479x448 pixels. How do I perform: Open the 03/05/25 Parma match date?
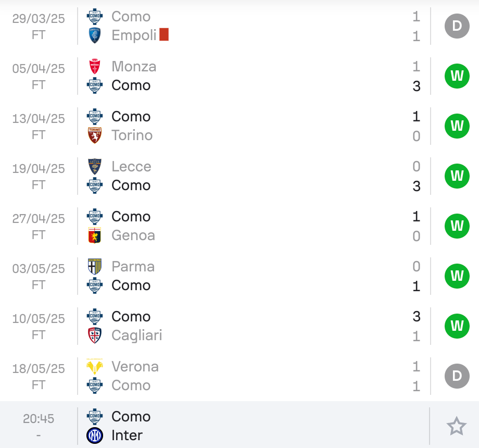pos(39,269)
